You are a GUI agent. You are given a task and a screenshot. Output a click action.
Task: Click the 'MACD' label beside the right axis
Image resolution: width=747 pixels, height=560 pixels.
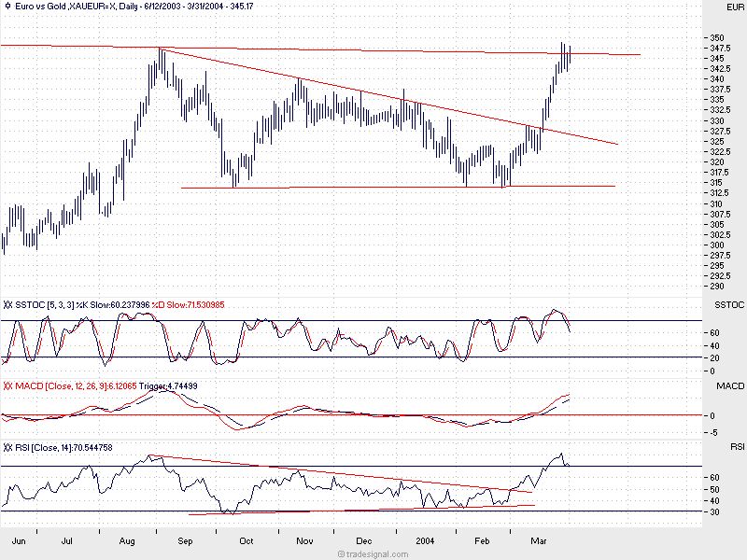pos(730,385)
